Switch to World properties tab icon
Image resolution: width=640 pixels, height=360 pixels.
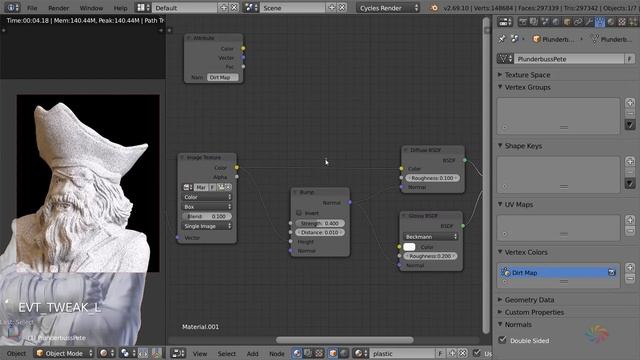tap(556, 22)
